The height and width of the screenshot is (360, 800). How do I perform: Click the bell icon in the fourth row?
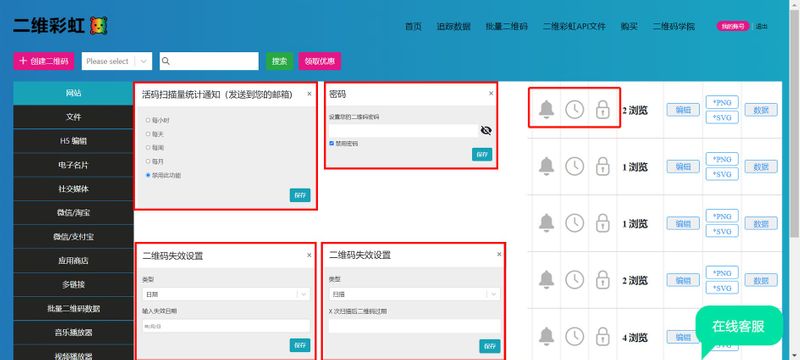(x=546, y=279)
